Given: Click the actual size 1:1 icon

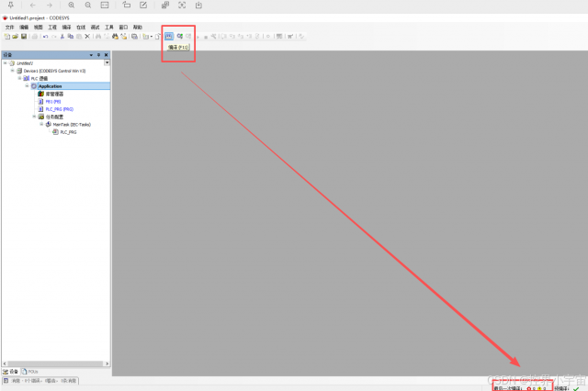Looking at the screenshot, I should click(105, 5).
